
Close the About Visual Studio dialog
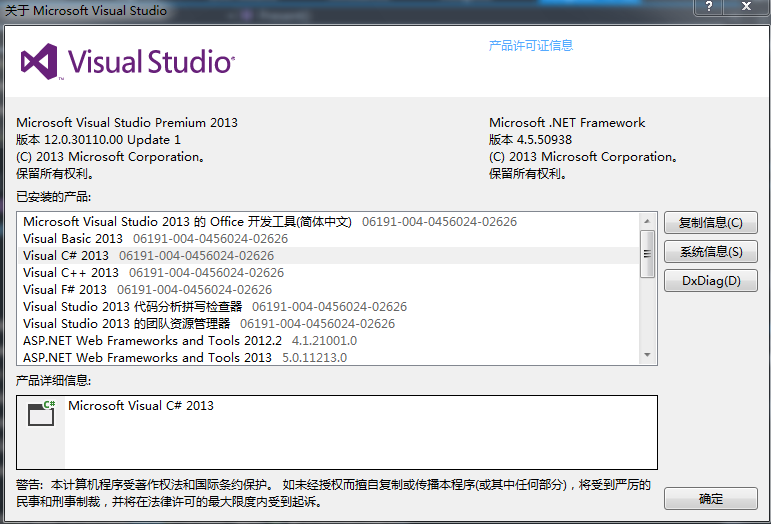(746, 7)
